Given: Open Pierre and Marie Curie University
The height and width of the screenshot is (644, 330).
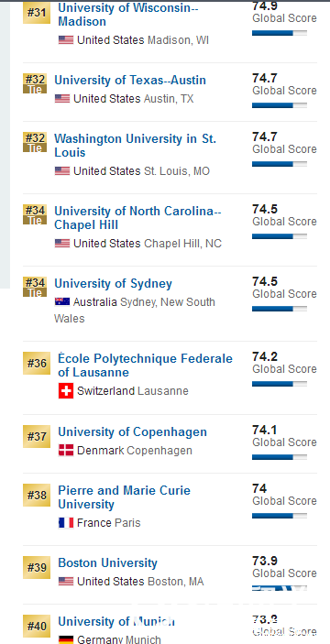Looking at the screenshot, I should click(x=124, y=497).
